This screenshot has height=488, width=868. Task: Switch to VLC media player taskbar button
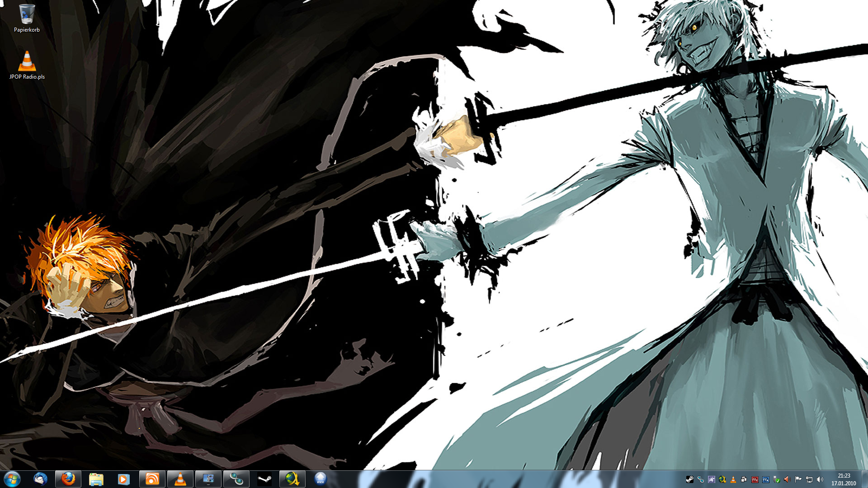[180, 479]
